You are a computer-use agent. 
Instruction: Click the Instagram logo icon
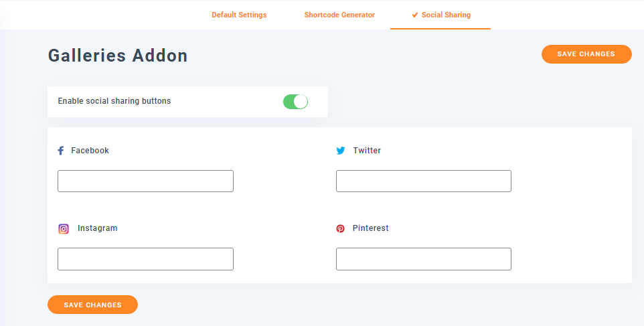pos(64,229)
